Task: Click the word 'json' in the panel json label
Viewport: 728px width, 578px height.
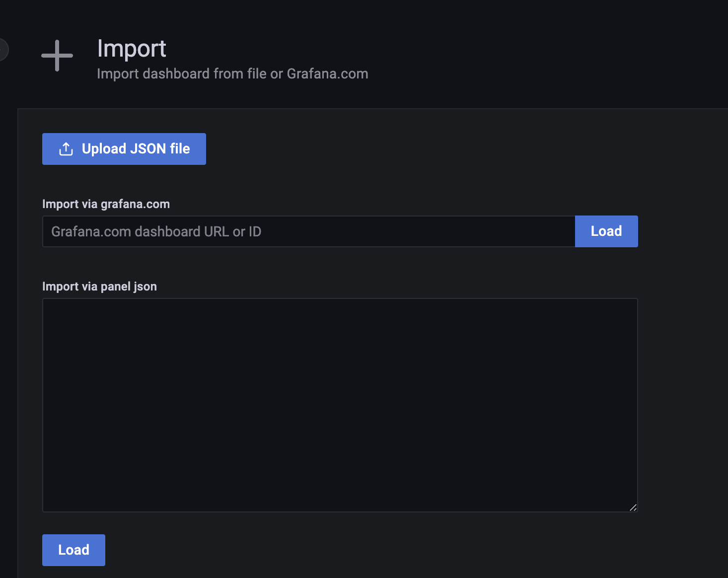Action: pyautogui.click(x=145, y=287)
